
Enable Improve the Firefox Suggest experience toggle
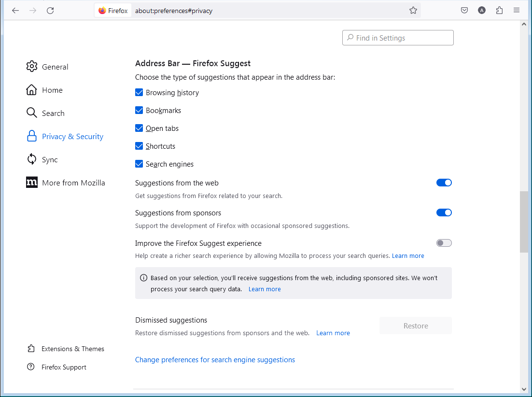(444, 243)
